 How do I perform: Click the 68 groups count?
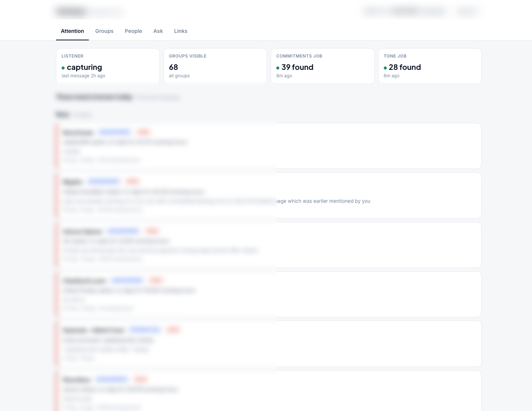point(174,67)
